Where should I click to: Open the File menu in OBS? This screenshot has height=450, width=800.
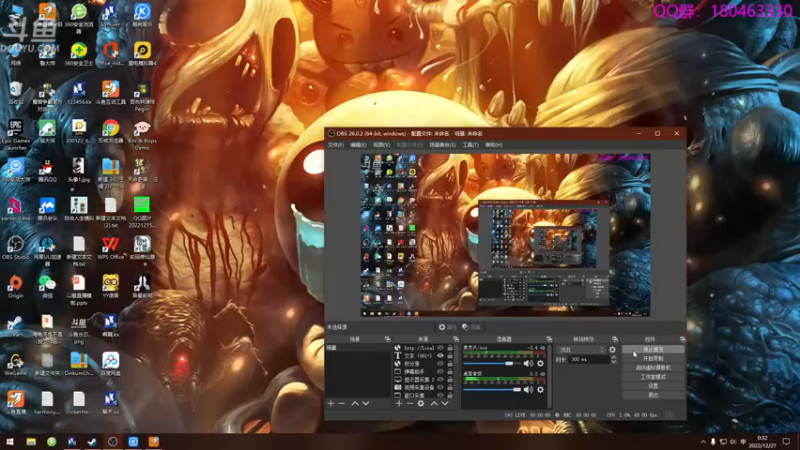tap(336, 145)
